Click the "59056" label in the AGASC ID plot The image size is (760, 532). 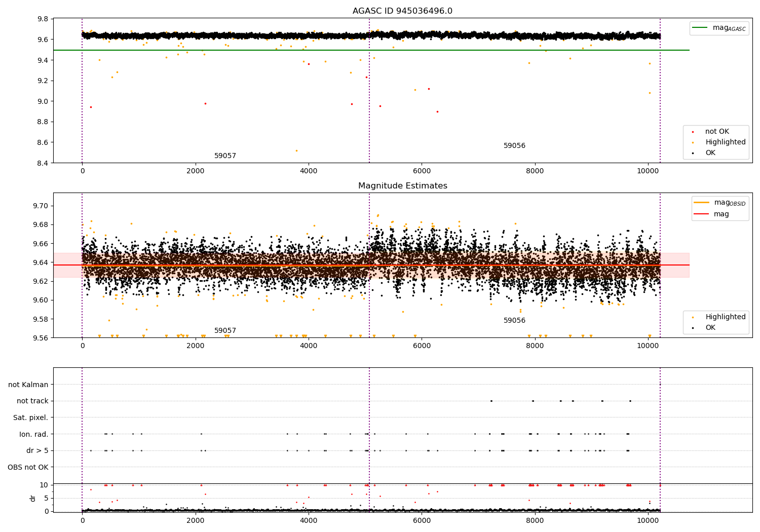(514, 146)
